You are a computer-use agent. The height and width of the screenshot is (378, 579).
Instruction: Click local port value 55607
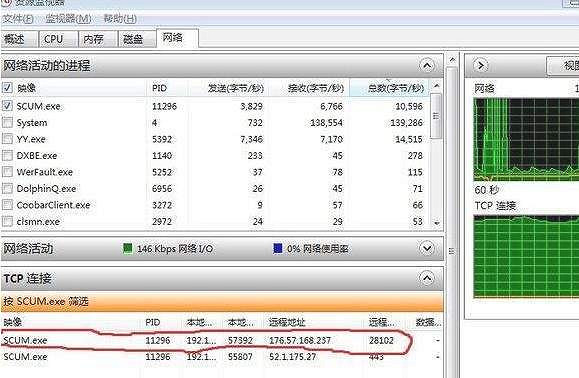[x=240, y=357]
